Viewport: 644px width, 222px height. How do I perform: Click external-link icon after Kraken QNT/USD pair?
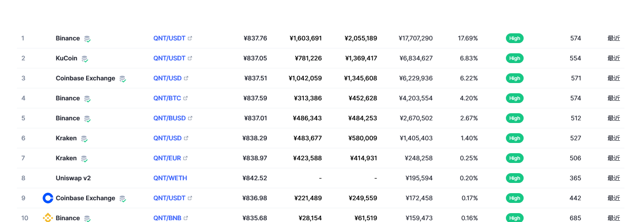coord(186,138)
